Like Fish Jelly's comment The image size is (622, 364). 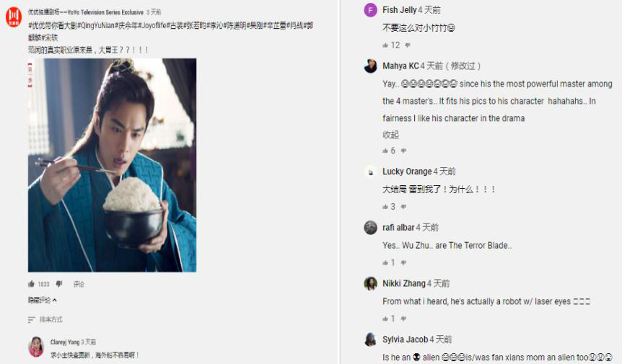(385, 45)
